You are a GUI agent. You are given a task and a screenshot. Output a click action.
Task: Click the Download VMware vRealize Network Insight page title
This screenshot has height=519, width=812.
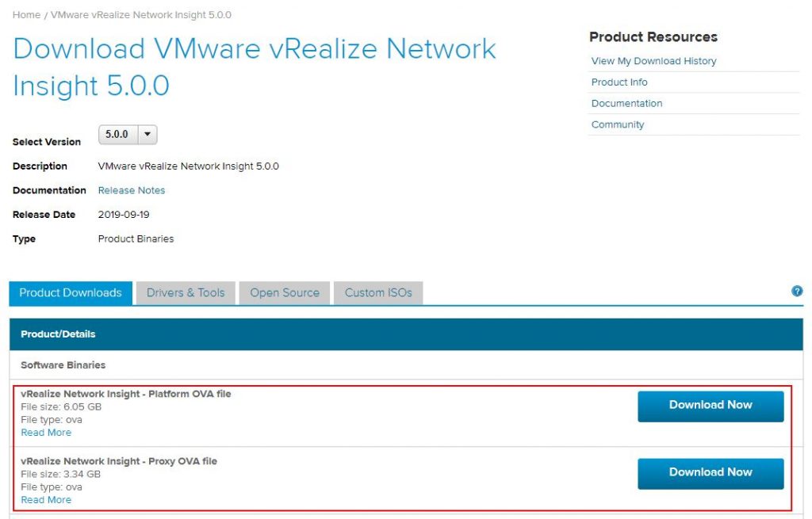pos(255,67)
